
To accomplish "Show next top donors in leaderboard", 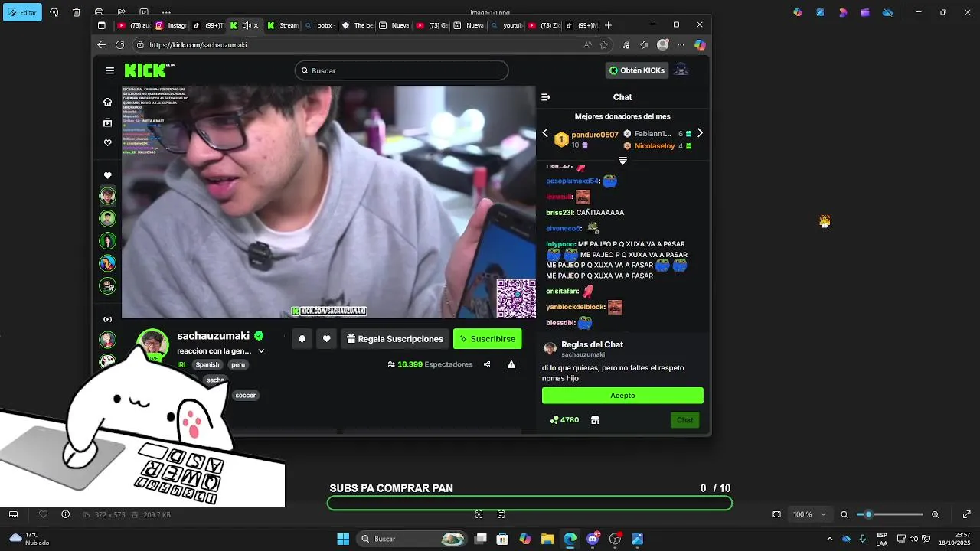I will (x=700, y=133).
